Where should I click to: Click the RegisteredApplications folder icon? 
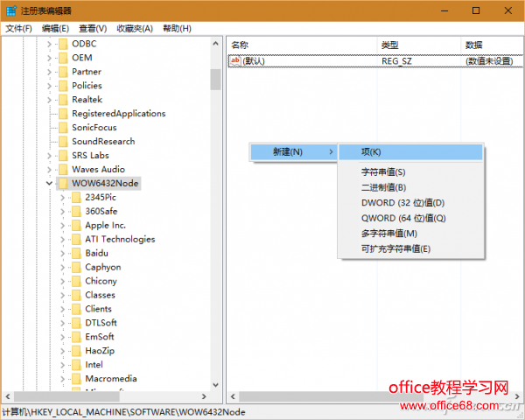tap(63, 114)
